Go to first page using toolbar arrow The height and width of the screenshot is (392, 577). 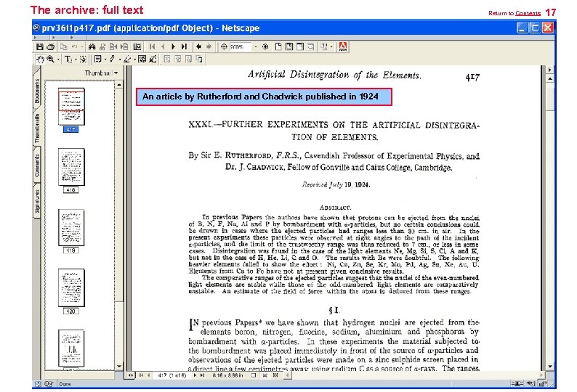(152, 46)
